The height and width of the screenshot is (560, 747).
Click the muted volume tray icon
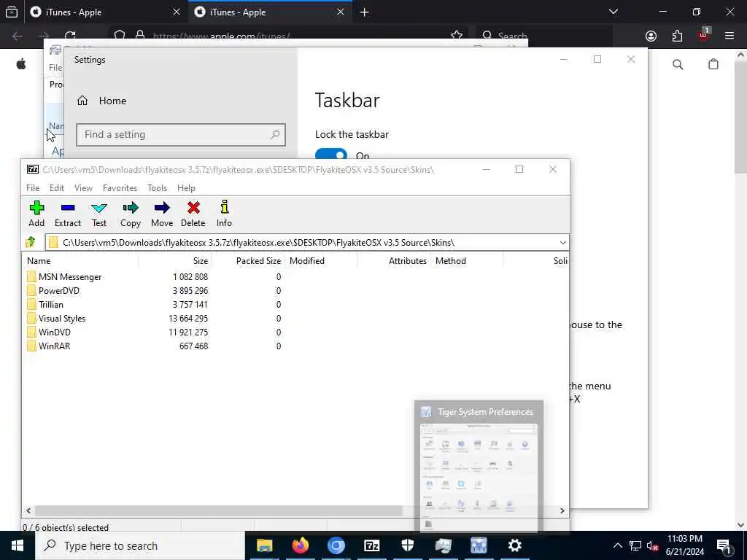pyautogui.click(x=651, y=545)
